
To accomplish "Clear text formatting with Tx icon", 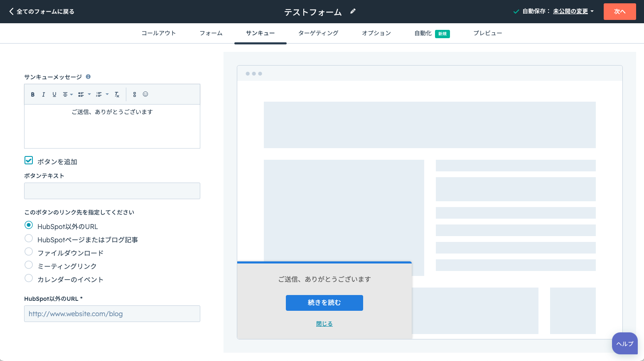I will coord(117,95).
